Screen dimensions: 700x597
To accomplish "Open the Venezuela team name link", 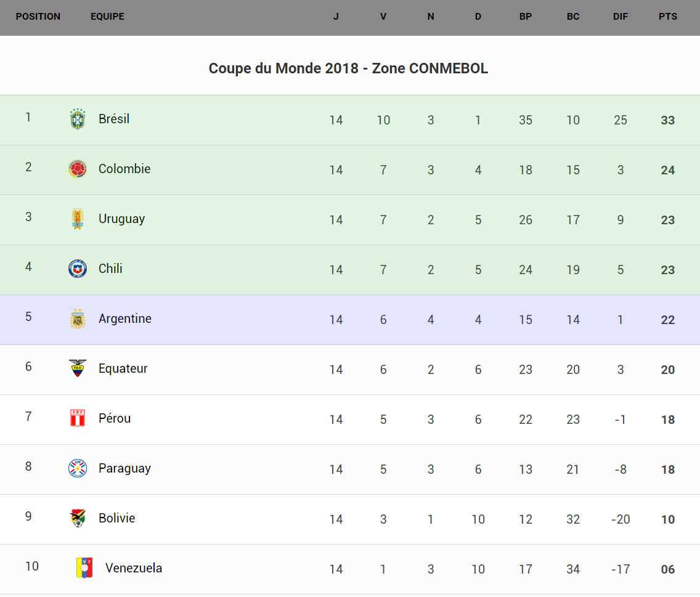I will click(134, 568).
